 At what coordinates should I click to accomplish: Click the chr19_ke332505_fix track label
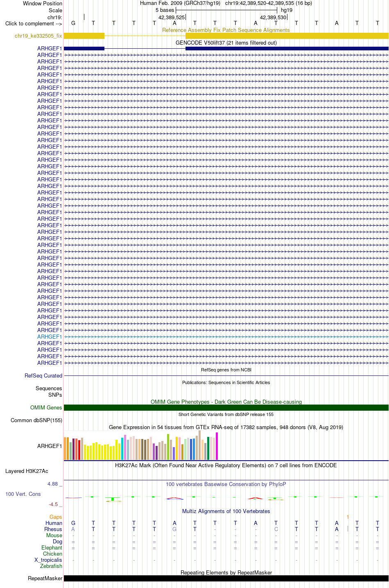38,36
